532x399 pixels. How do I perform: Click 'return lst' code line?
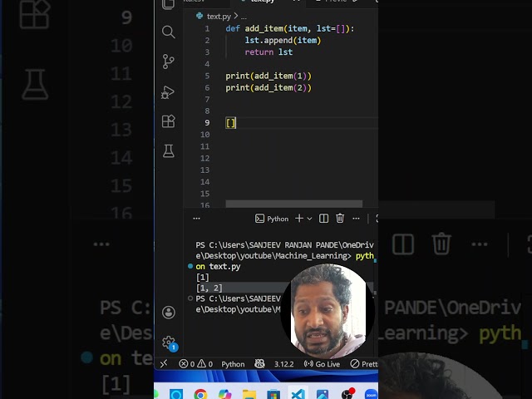pyautogui.click(x=268, y=52)
